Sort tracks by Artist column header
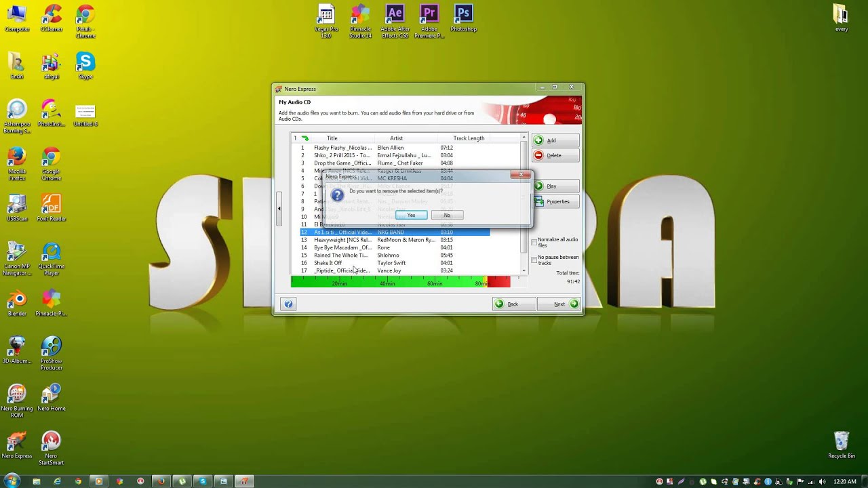This screenshot has height=488, width=868. 397,138
